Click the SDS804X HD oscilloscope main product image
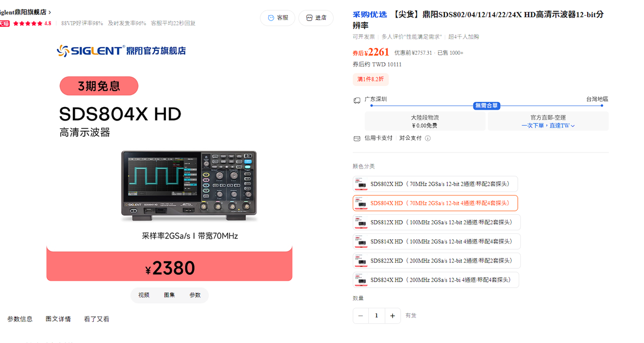This screenshot has height=343, width=644. click(x=189, y=185)
